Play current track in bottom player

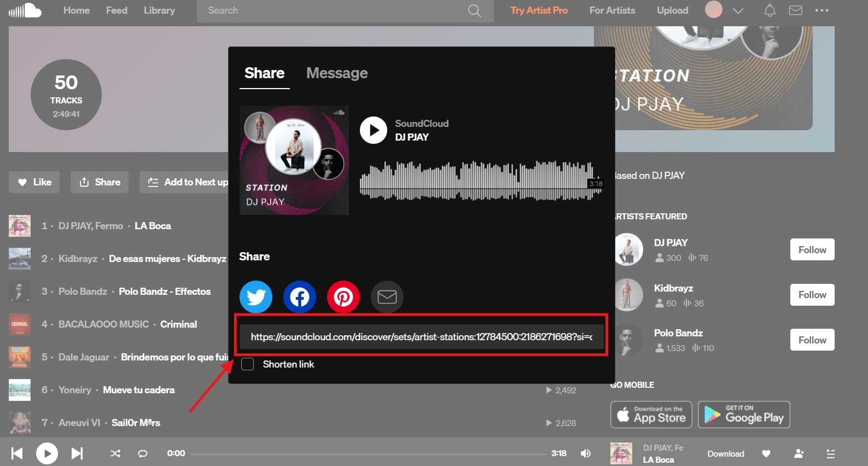pyautogui.click(x=47, y=453)
